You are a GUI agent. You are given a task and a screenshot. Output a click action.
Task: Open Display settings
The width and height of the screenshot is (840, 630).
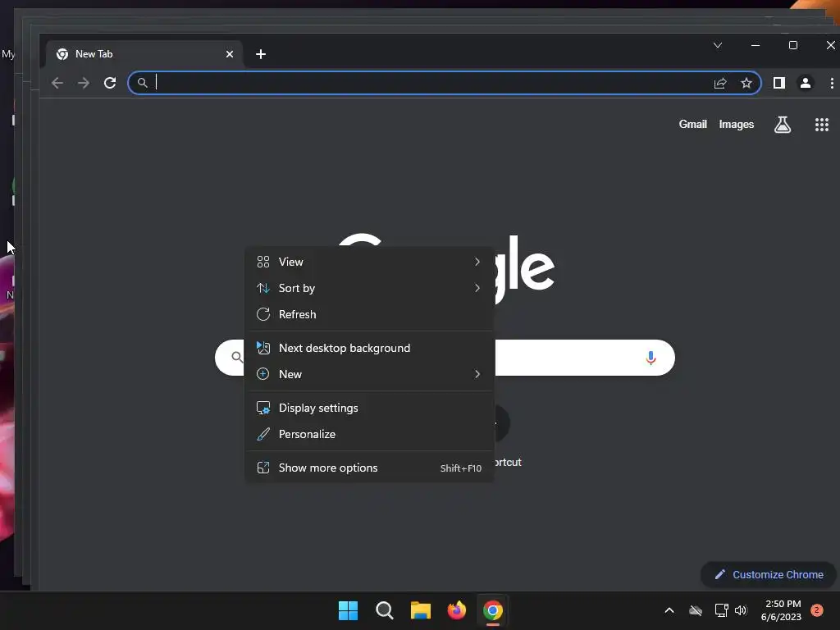click(x=369, y=409)
